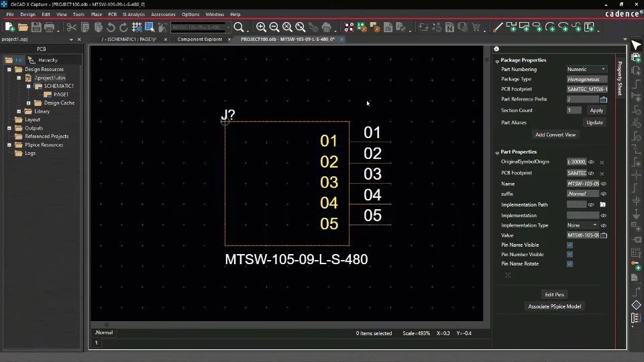Click the Part Reference Prefix input field
The width and height of the screenshot is (644, 362).
pos(582,99)
